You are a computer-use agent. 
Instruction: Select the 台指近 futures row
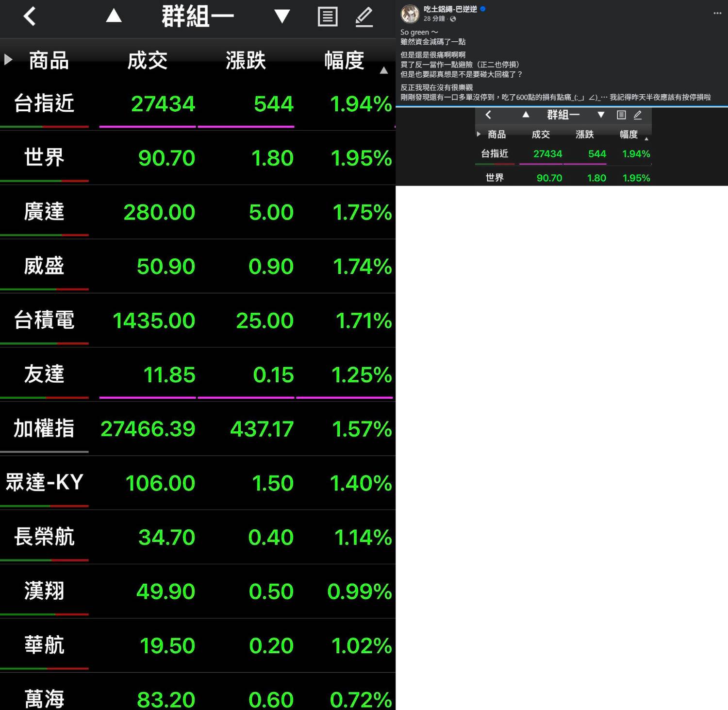click(198, 104)
